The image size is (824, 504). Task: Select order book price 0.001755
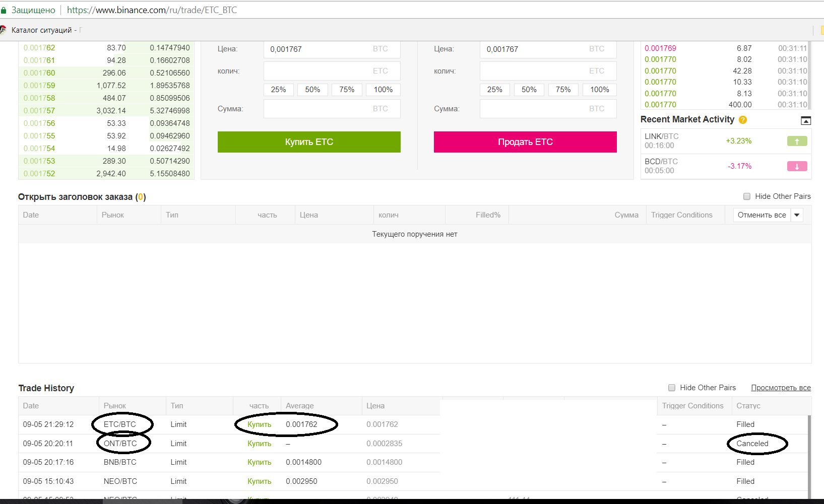(39, 136)
